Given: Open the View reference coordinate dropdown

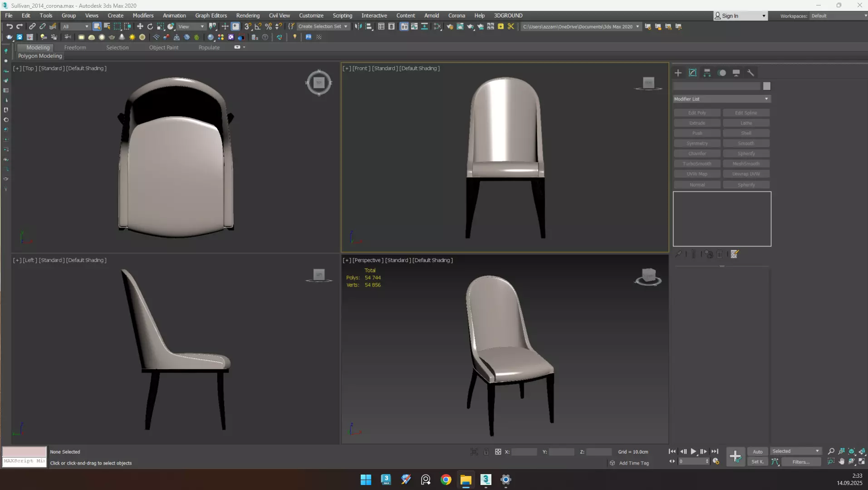Looking at the screenshot, I should [191, 26].
